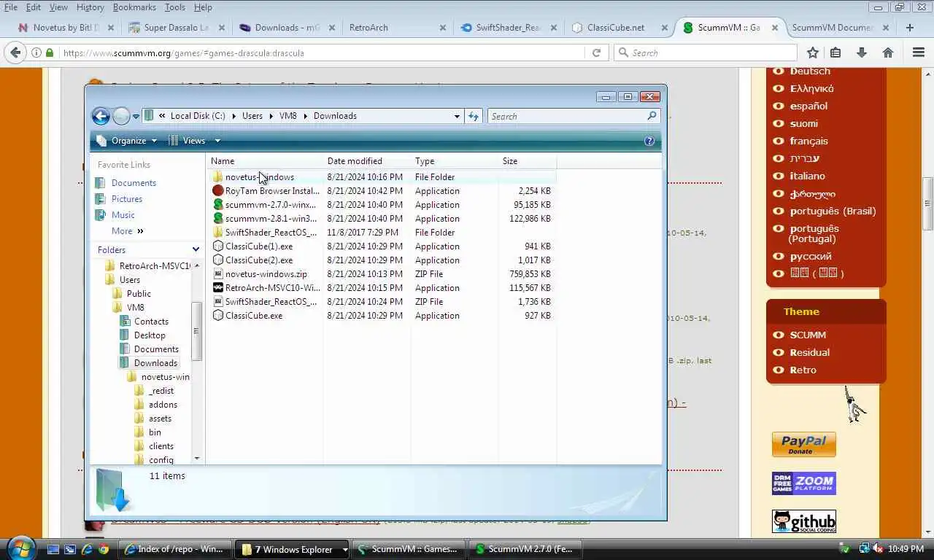934x560 pixels.
Task: Reload page in Firefox URL bar
Action: (x=596, y=52)
